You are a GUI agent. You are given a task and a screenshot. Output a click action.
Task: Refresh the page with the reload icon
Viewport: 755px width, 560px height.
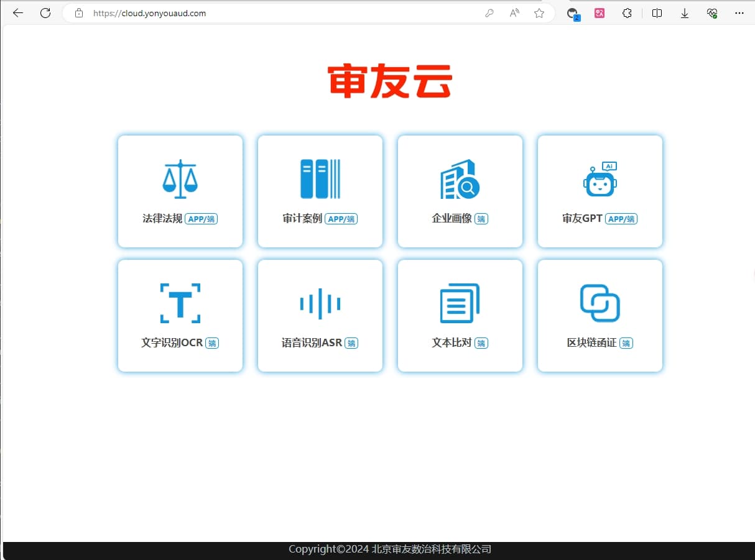(45, 13)
